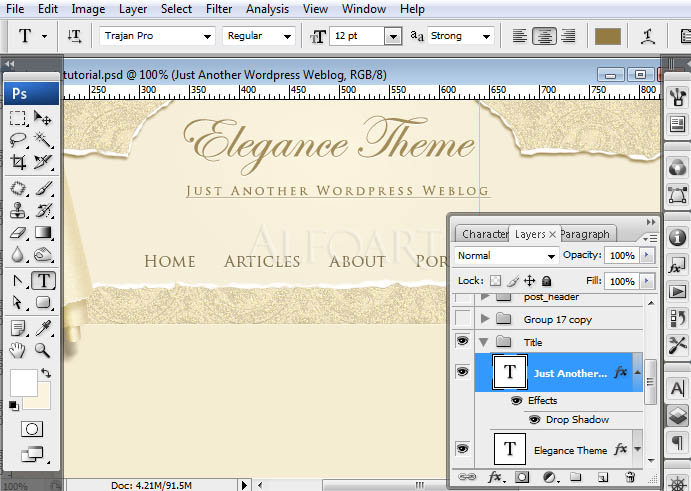Select the Gradient tool
Screen dimensions: 691x491
point(43,233)
